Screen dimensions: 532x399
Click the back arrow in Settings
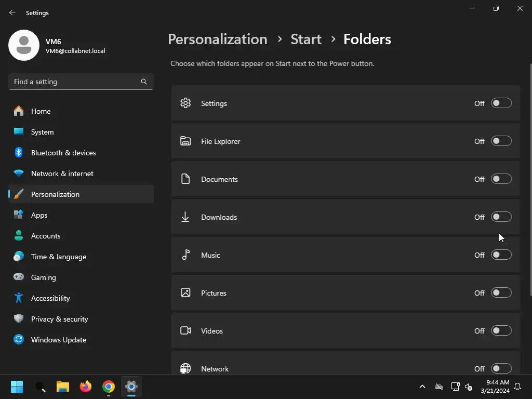point(12,12)
